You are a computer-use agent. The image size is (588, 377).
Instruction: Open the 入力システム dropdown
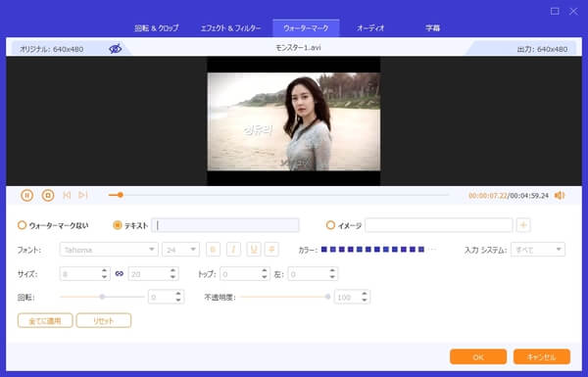point(538,249)
